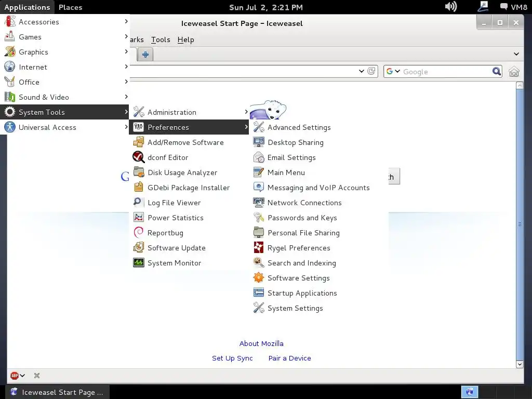Click the System Monitor icon
The image size is (532, 399).
pos(138,262)
